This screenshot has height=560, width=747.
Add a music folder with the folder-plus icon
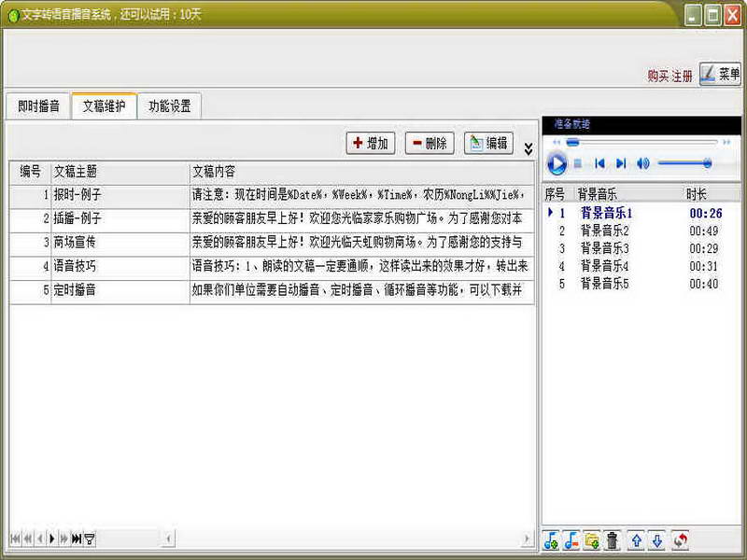[592, 540]
